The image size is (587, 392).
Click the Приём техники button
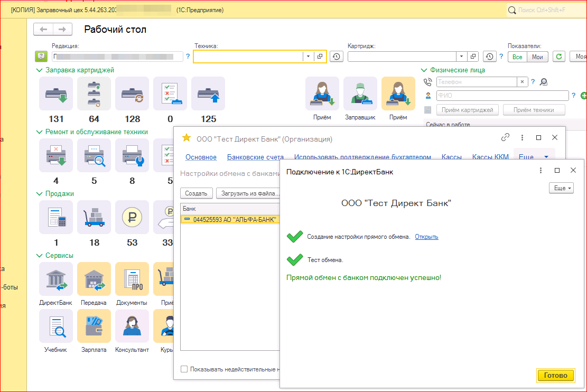click(534, 110)
